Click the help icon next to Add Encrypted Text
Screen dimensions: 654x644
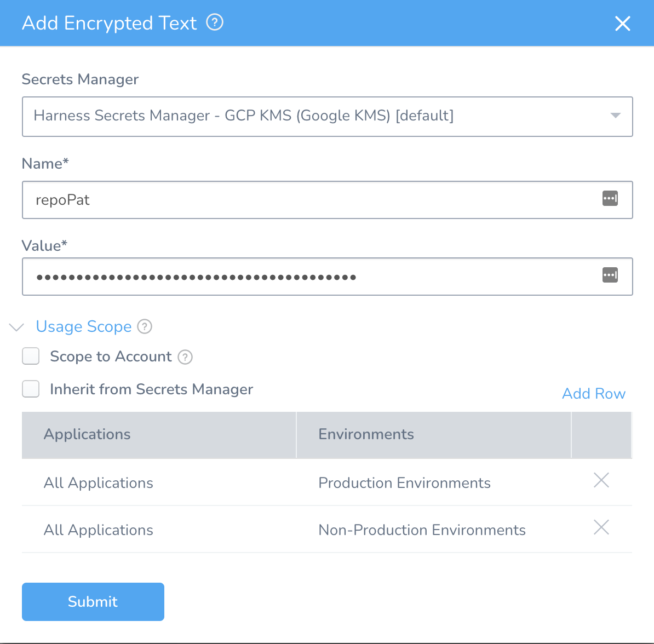(x=215, y=23)
